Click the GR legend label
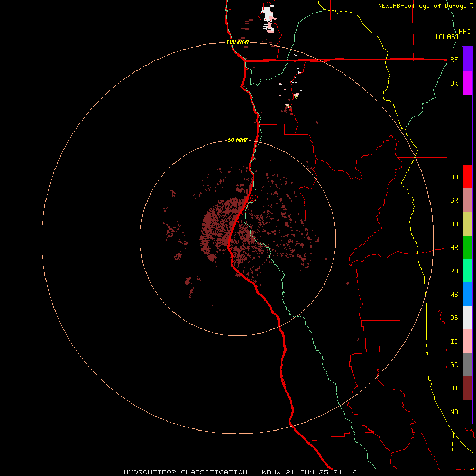476x476 pixels. pyautogui.click(x=454, y=200)
